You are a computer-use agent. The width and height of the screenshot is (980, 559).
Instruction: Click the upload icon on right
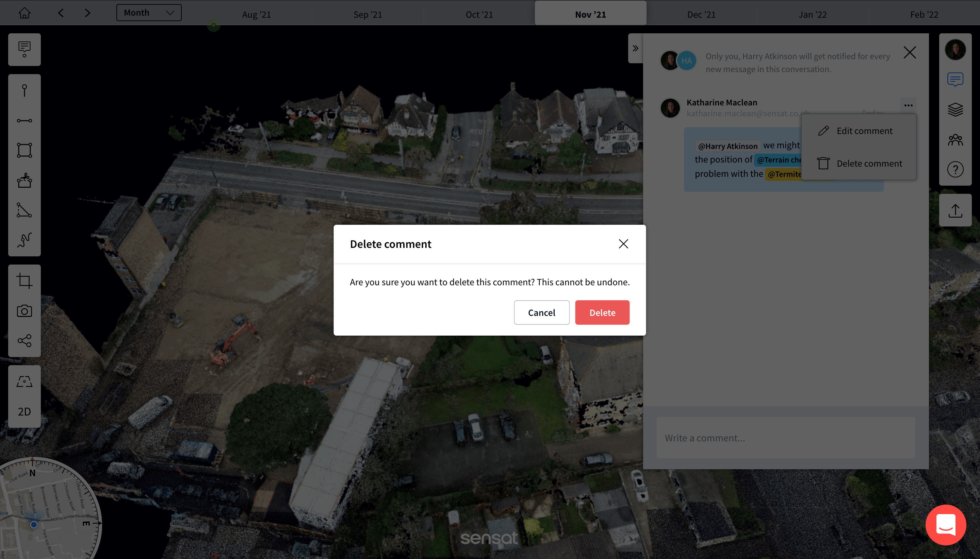click(x=955, y=210)
